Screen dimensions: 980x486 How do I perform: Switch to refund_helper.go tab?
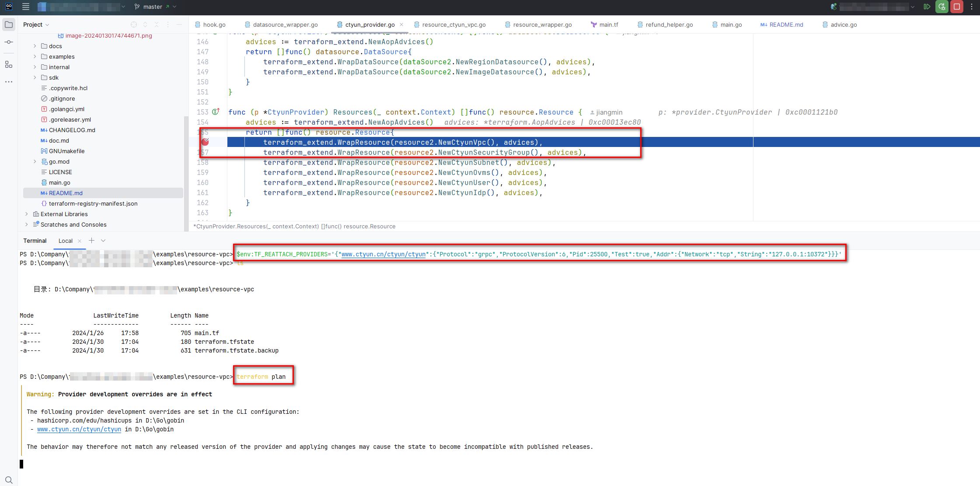pyautogui.click(x=665, y=24)
